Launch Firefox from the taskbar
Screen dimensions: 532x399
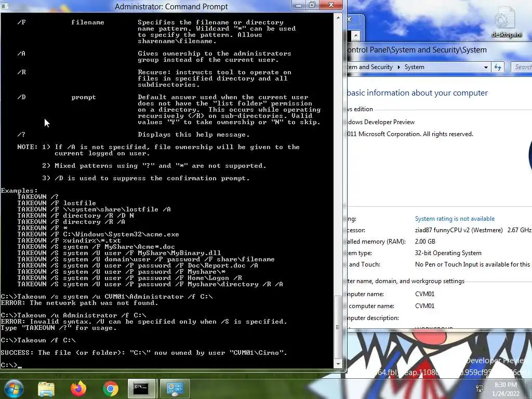click(x=78, y=389)
